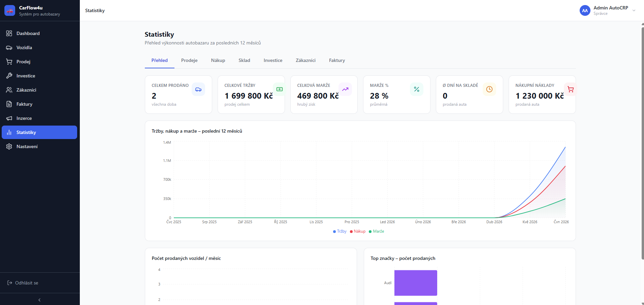Click the Statistiky breadcrumb in top bar
Image resolution: width=644 pixels, height=305 pixels.
pyautogui.click(x=95, y=10)
